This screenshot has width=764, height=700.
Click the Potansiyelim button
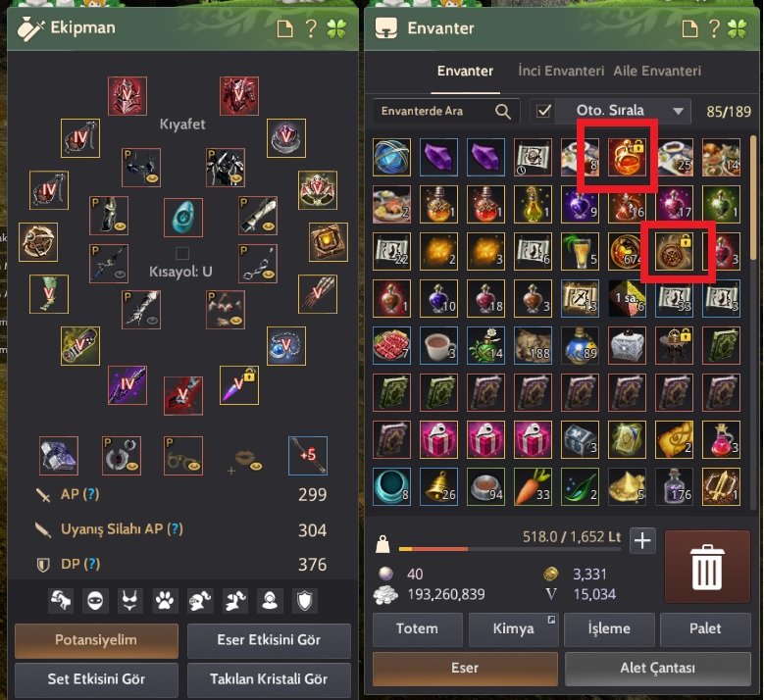[96, 640]
